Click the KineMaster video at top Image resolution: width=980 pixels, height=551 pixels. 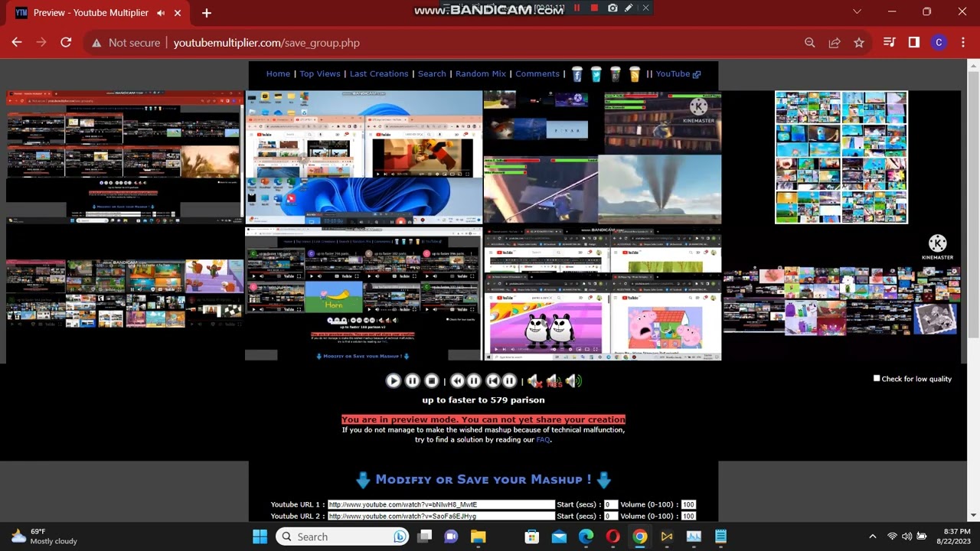tap(602, 157)
